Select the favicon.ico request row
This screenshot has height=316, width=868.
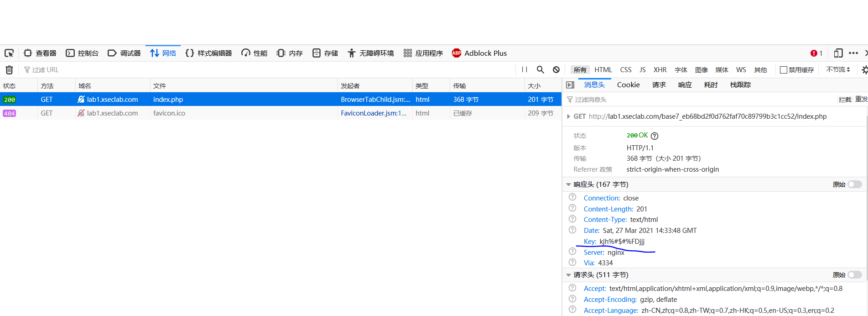pyautogui.click(x=281, y=113)
